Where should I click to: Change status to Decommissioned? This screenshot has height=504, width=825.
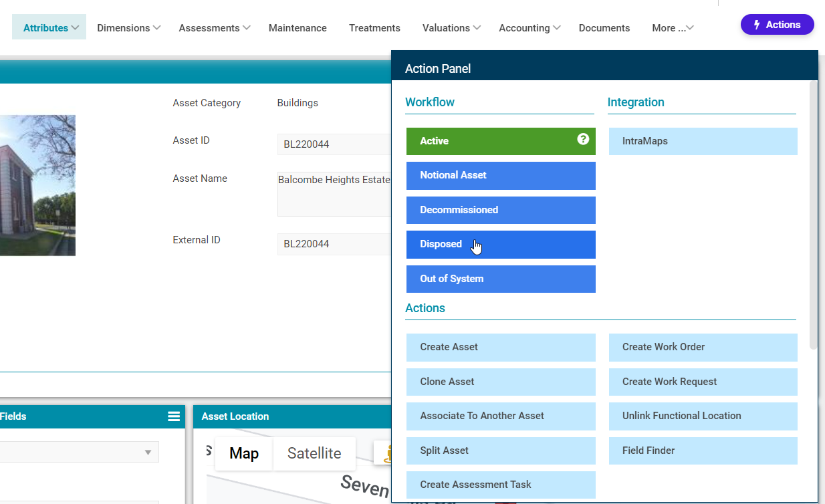tap(500, 210)
